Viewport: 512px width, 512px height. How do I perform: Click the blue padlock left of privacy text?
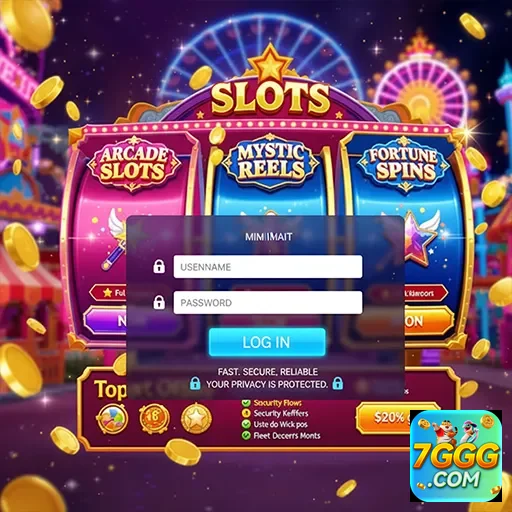pos(195,383)
